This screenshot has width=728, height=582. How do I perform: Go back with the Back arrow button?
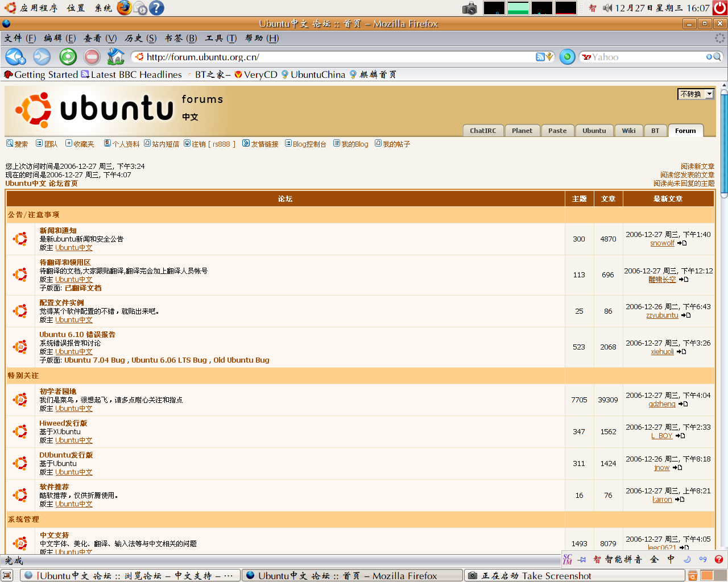(15, 57)
